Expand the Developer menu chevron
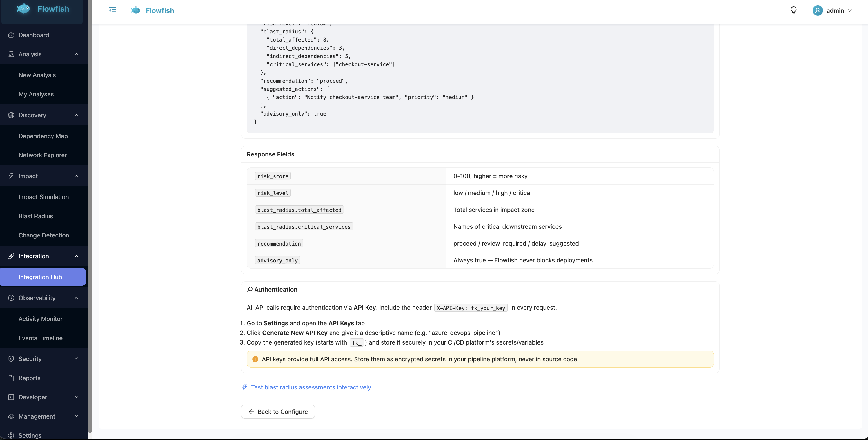868x440 pixels. click(77, 397)
